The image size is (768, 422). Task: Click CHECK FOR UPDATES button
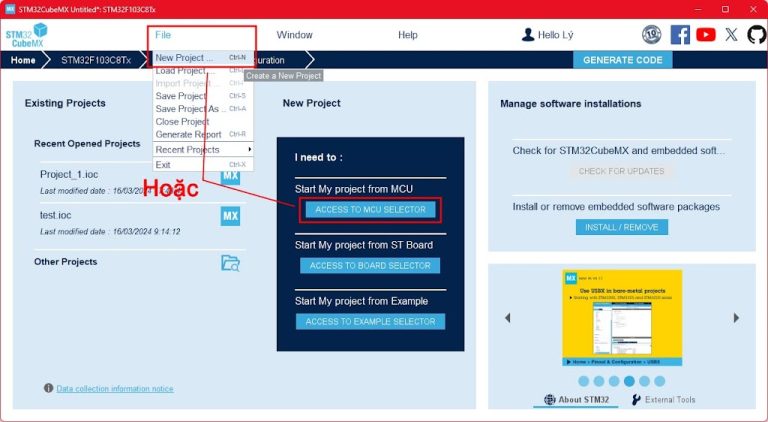coord(622,171)
